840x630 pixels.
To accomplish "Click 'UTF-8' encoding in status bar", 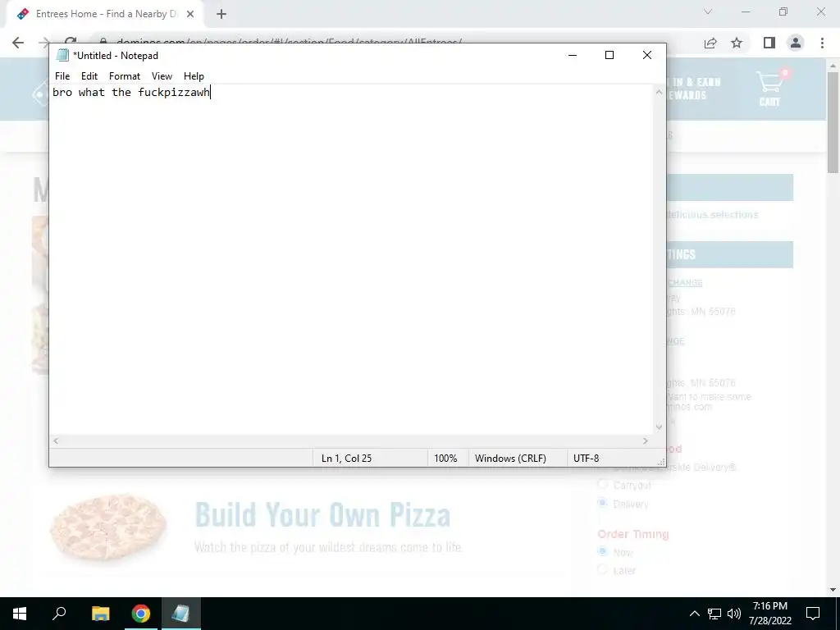I will click(586, 458).
